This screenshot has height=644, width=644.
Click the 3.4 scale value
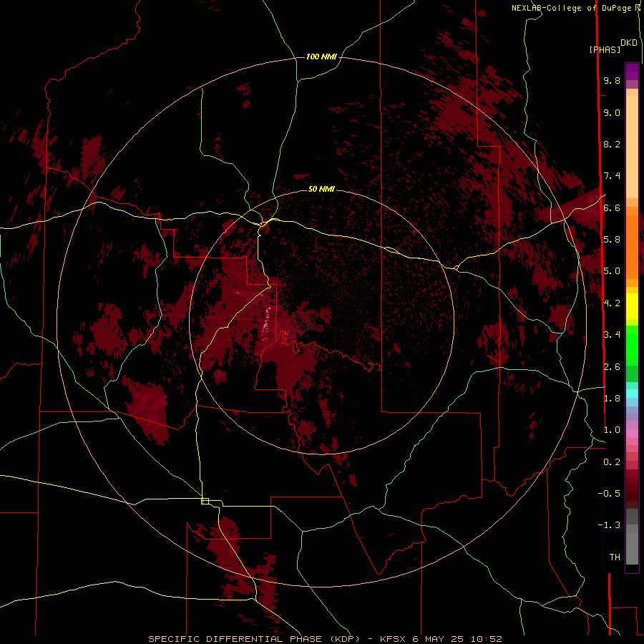point(612,335)
